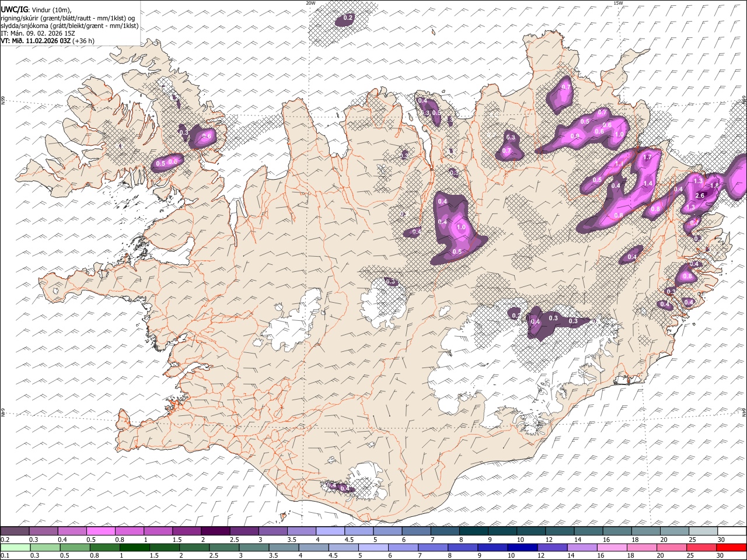Click the lower legend swatch starting at 25

(x=702, y=547)
